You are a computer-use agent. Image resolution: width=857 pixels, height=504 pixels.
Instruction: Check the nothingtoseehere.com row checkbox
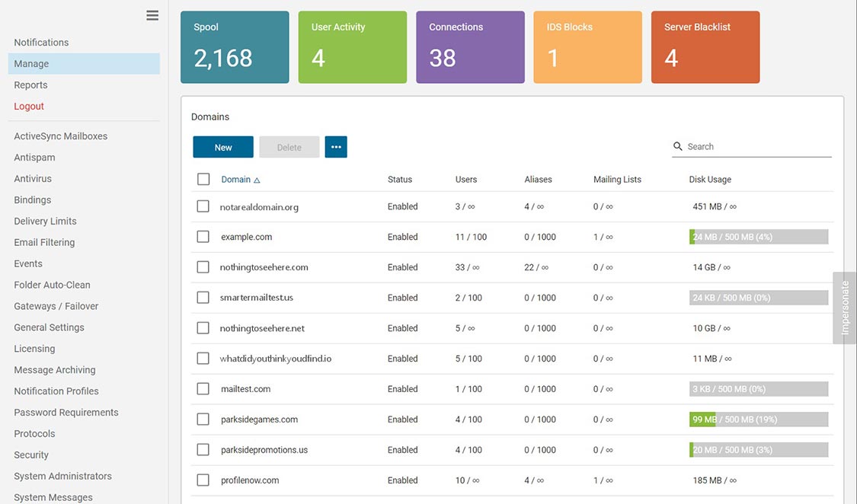click(x=203, y=267)
